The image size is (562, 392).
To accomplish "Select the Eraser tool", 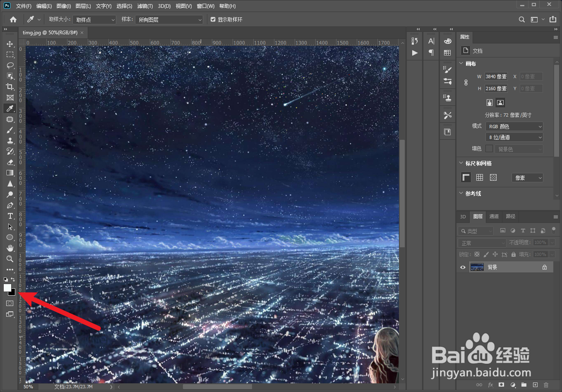I will [10, 162].
